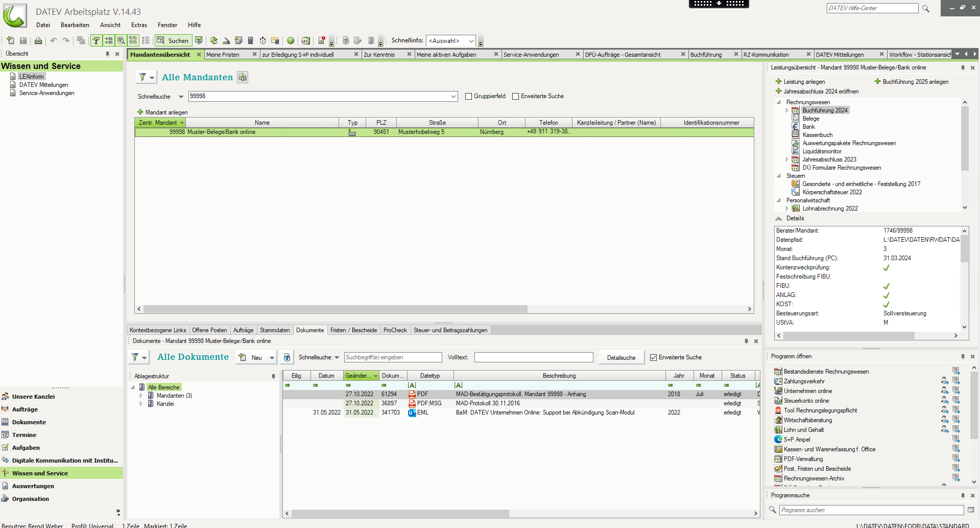Click the Detailsuche button
This screenshot has width=980, height=528.
pos(621,358)
